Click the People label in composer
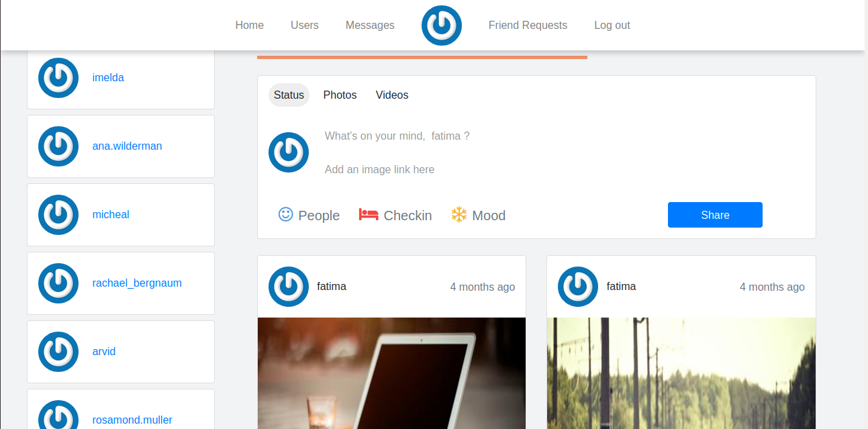868x429 pixels. 319,216
